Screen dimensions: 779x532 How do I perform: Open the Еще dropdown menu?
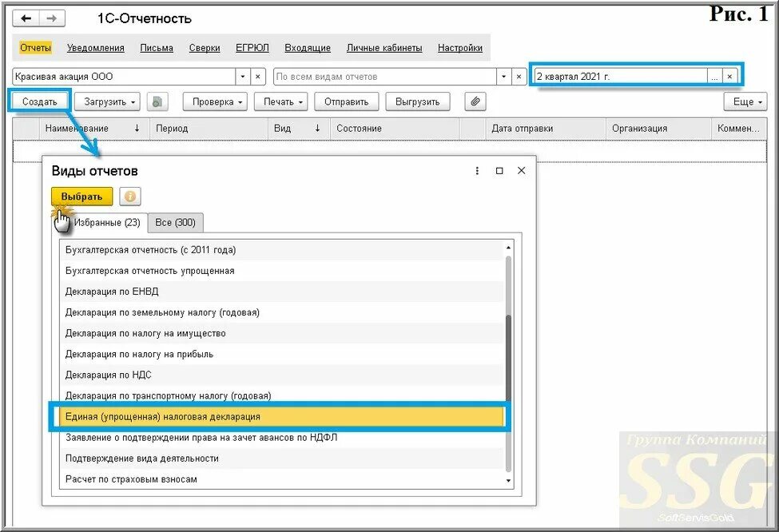point(745,101)
